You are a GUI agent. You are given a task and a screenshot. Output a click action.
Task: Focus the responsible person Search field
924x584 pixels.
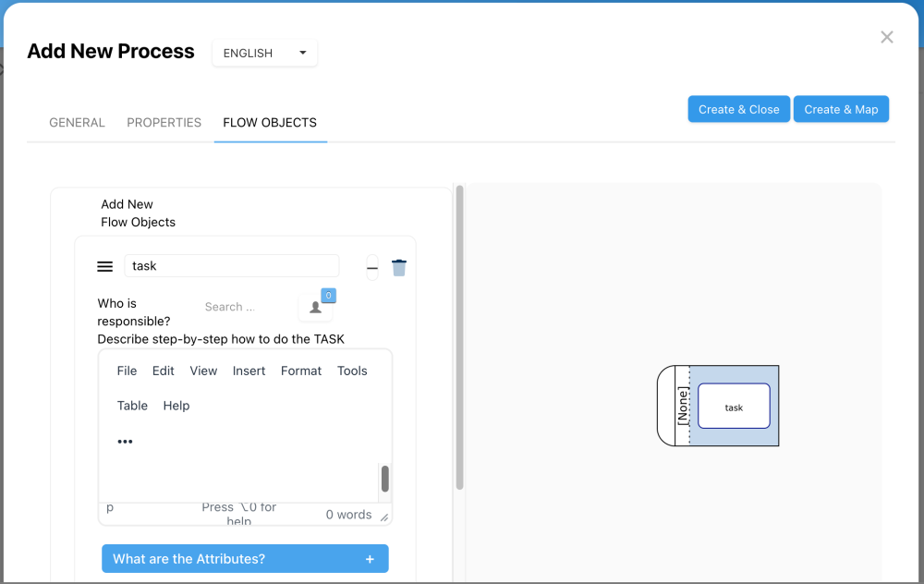click(x=240, y=307)
